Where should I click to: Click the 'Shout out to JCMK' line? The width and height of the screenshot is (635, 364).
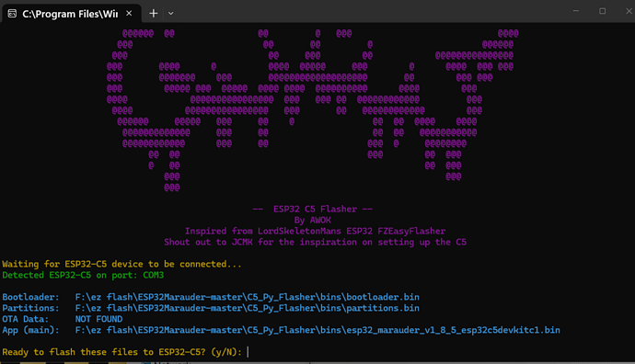[315, 242]
